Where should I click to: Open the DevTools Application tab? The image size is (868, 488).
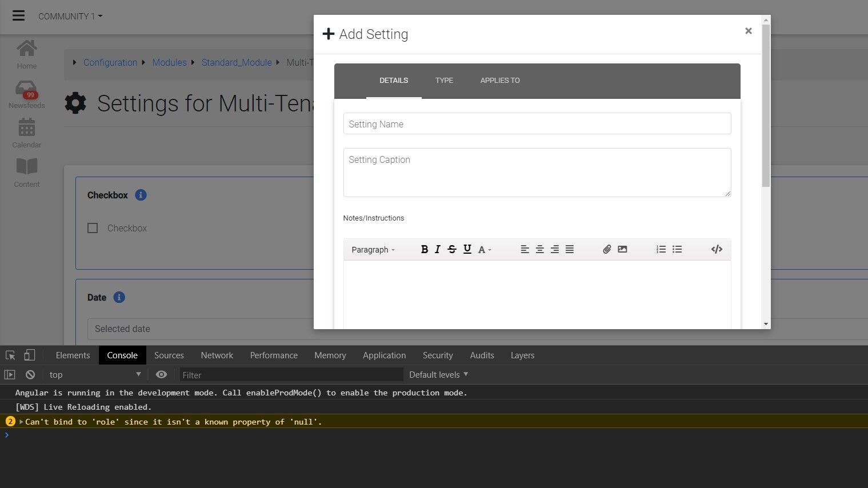(385, 355)
